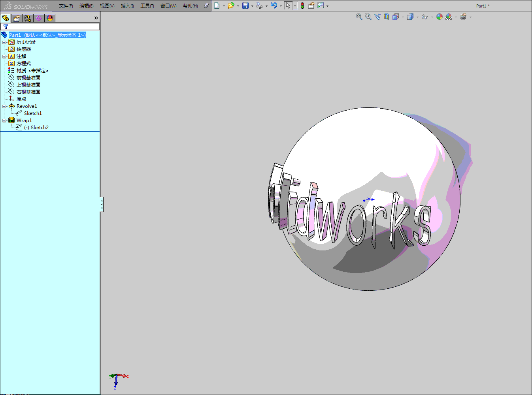Open Hide/Show Items glasses icon
The height and width of the screenshot is (395, 532).
coord(425,17)
